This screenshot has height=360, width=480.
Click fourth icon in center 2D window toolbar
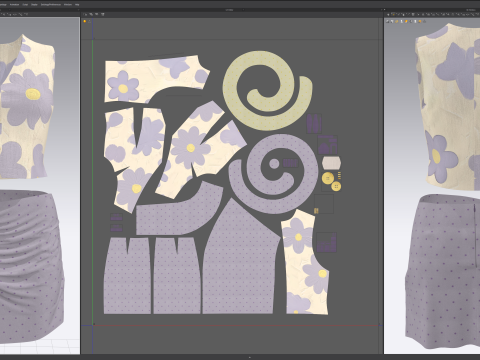point(102,14)
